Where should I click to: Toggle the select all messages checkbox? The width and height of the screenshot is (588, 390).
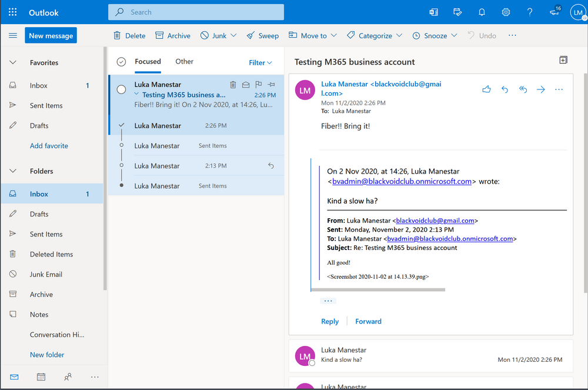click(x=121, y=62)
